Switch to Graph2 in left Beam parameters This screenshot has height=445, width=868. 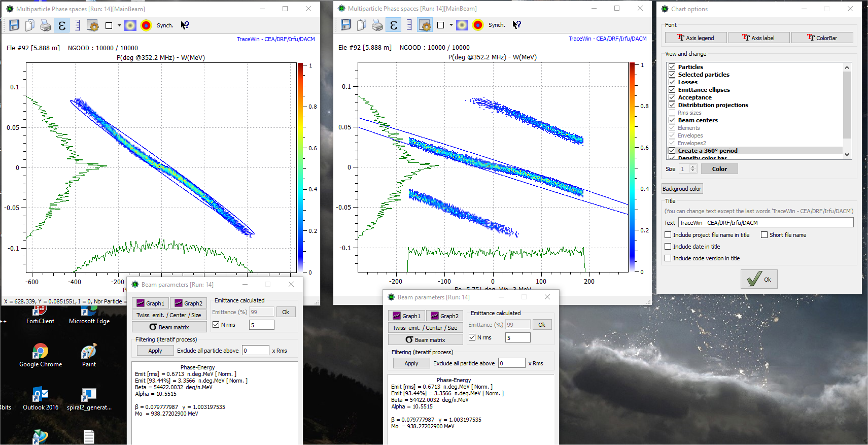[188, 303]
